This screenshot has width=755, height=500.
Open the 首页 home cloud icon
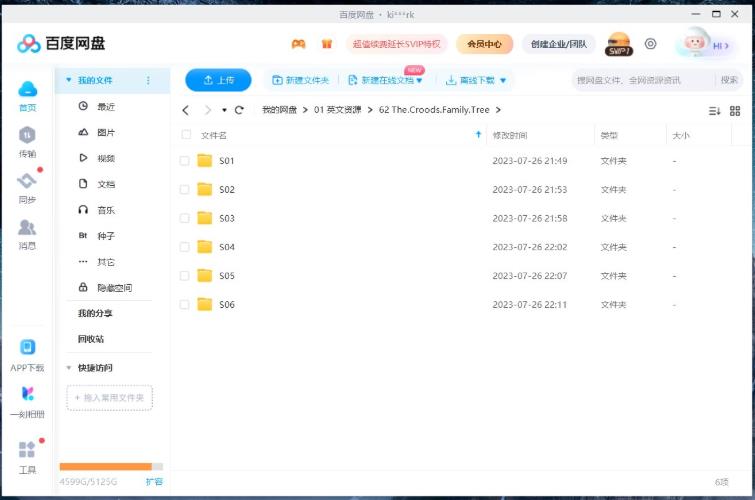click(x=27, y=89)
